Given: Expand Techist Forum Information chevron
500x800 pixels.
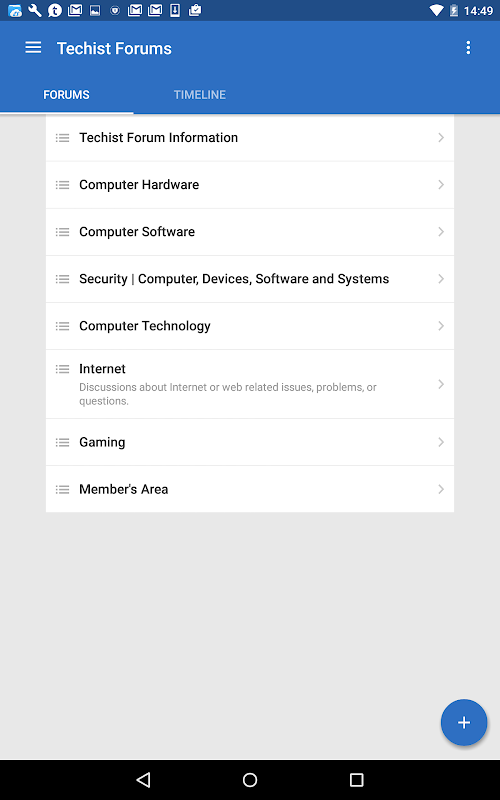Looking at the screenshot, I should [x=441, y=138].
